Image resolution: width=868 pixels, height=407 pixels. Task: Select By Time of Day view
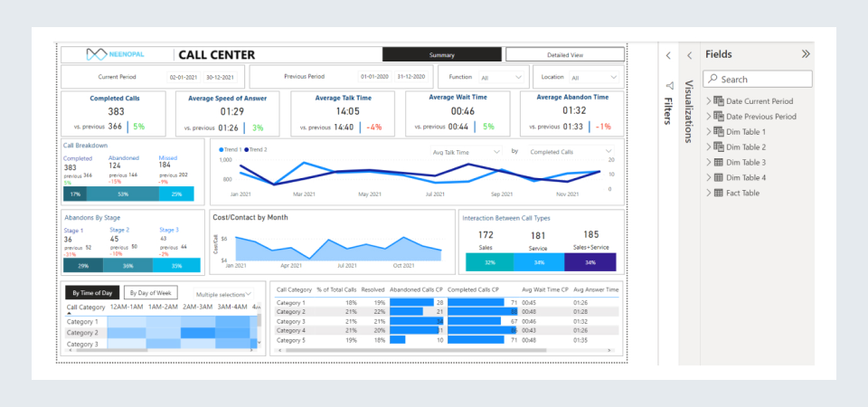pos(92,293)
